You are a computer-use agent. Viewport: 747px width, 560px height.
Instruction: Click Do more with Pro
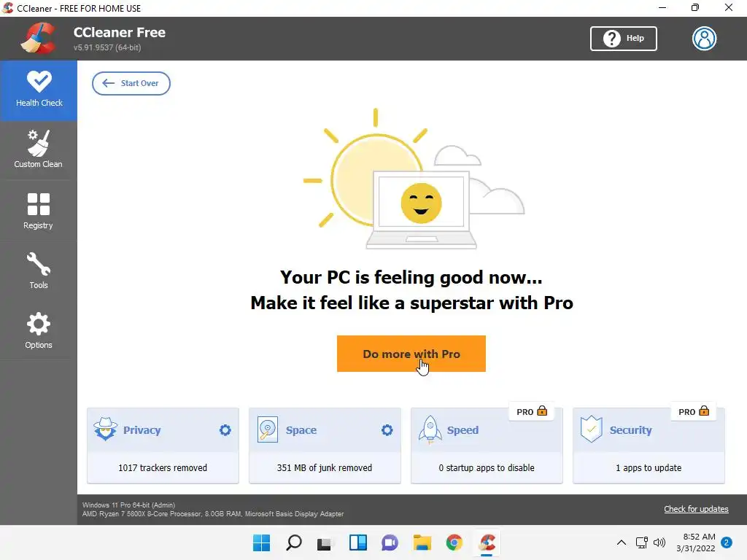[x=411, y=354]
